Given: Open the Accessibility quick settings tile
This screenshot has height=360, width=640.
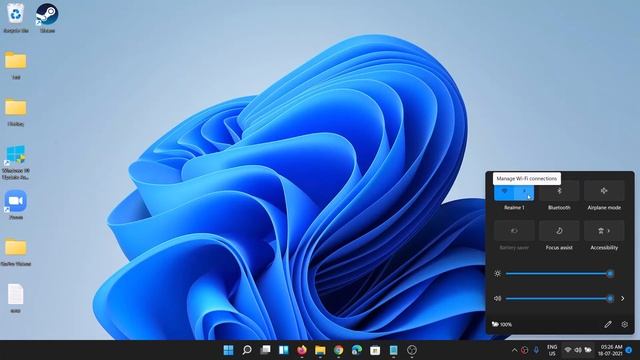Looking at the screenshot, I should [604, 231].
